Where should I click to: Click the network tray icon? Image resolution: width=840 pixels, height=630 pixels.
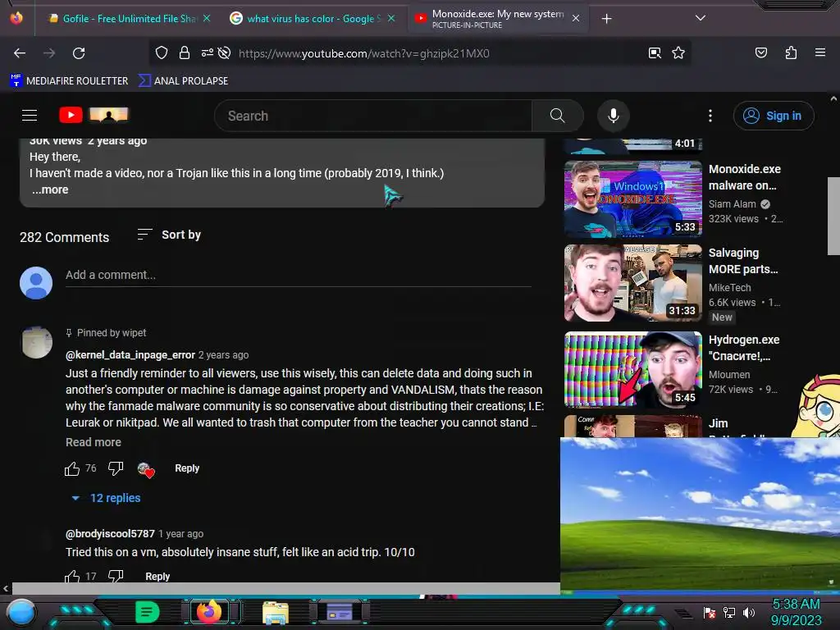(729, 613)
